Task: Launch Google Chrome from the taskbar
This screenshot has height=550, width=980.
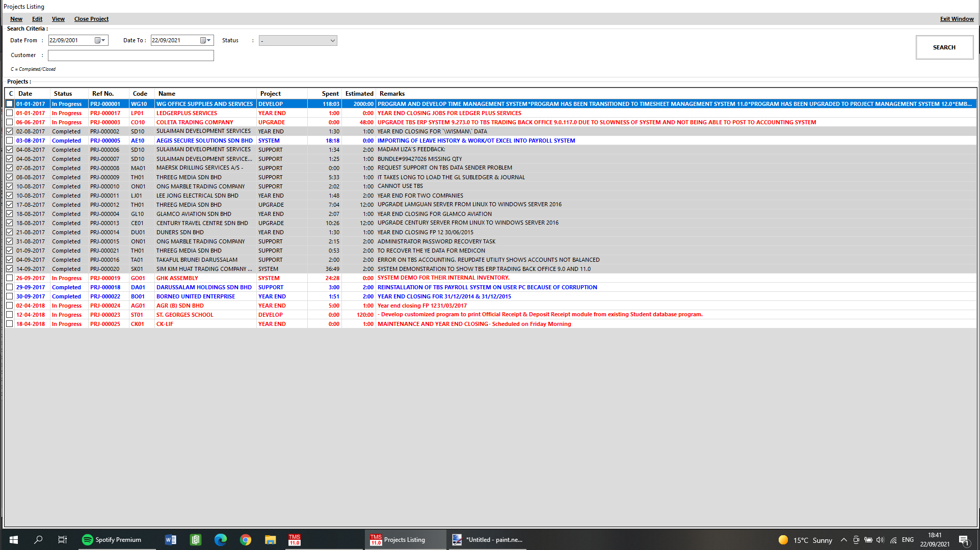Action: 246,540
